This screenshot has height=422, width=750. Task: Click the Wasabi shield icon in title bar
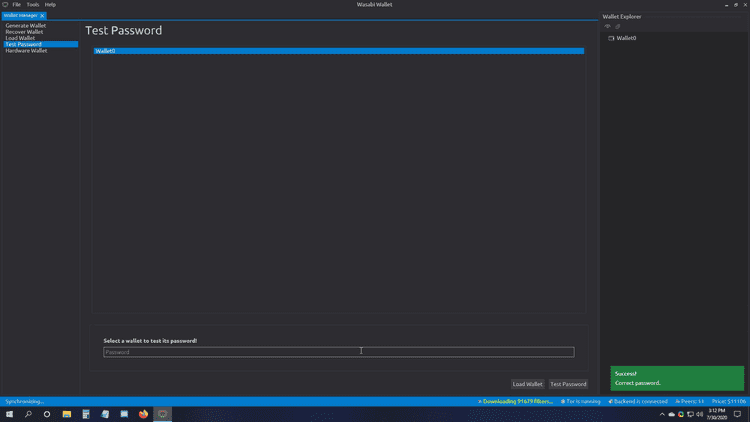pos(5,5)
